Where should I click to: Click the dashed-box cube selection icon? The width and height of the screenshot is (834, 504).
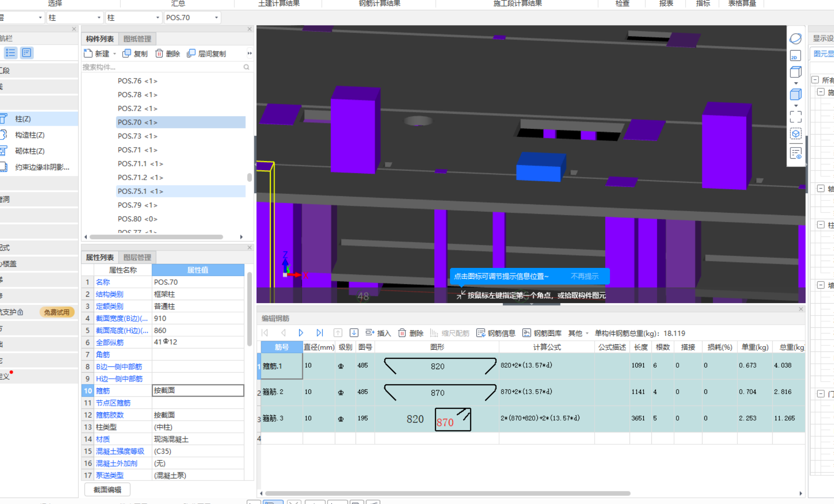pyautogui.click(x=796, y=134)
